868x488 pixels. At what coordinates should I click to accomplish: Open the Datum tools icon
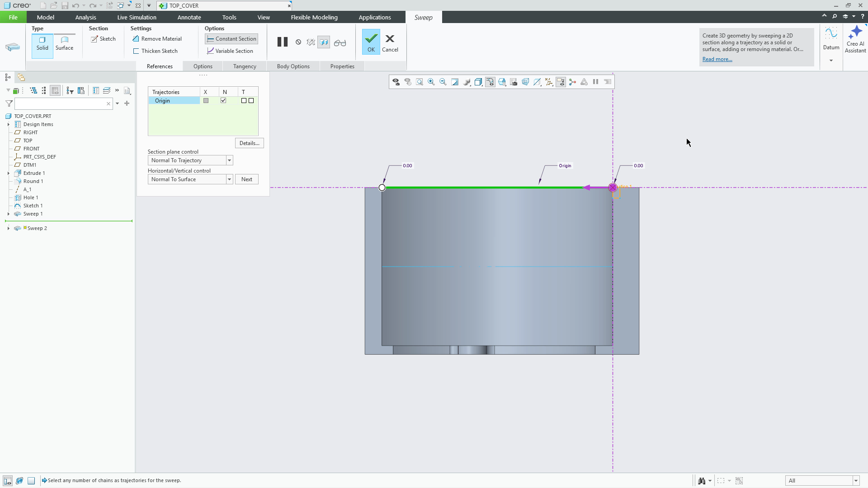[831, 39]
